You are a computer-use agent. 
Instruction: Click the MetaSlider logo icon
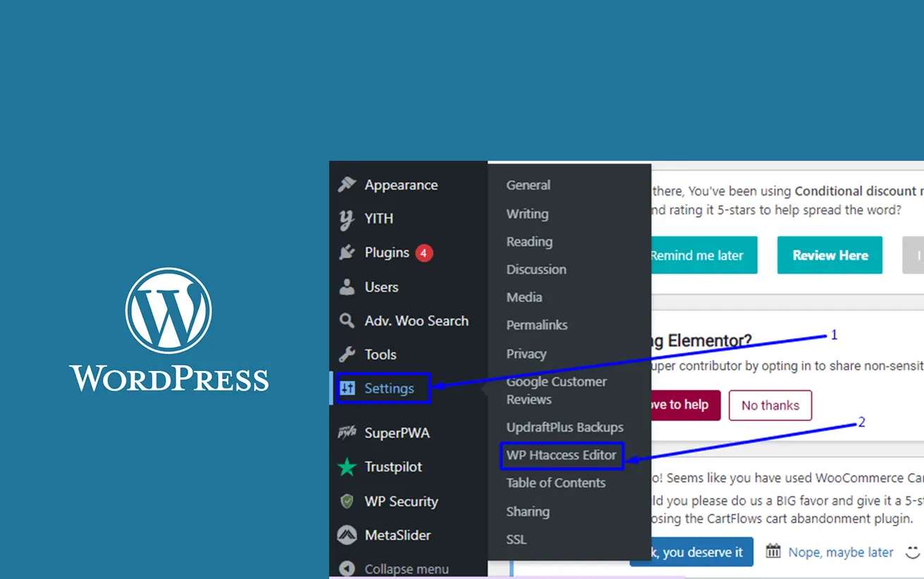click(x=347, y=535)
